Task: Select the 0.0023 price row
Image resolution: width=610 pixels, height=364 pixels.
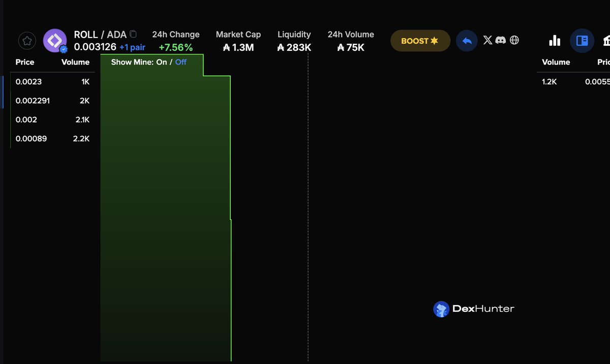Action: 52,81
